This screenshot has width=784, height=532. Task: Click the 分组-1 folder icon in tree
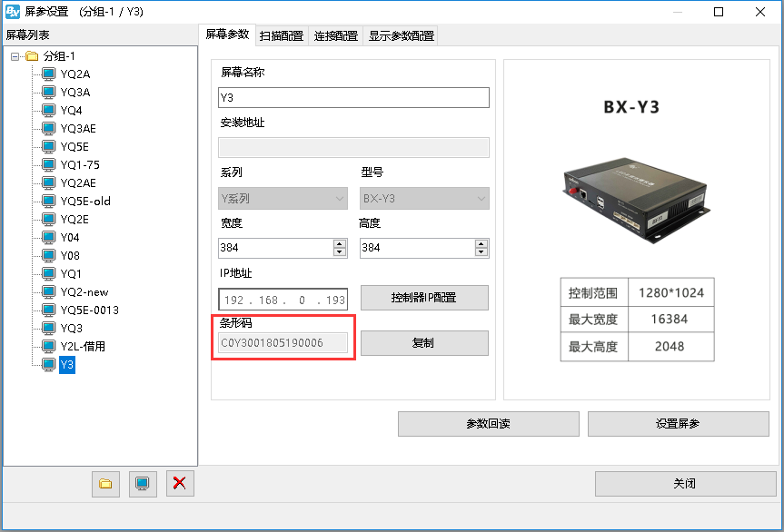click(32, 56)
